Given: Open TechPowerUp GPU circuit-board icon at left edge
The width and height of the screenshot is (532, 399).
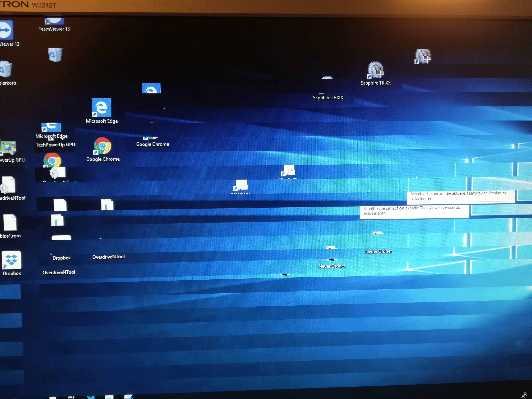Looking at the screenshot, I should [8, 147].
